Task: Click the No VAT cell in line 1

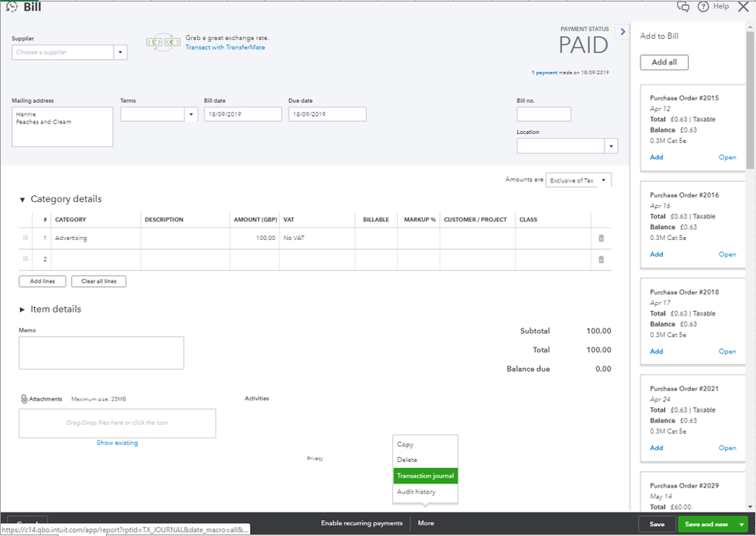Action: [317, 238]
